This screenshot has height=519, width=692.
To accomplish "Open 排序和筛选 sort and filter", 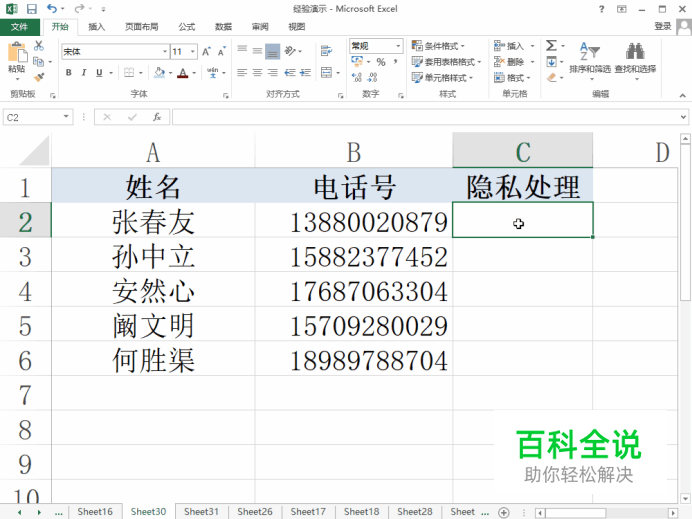I will click(590, 60).
